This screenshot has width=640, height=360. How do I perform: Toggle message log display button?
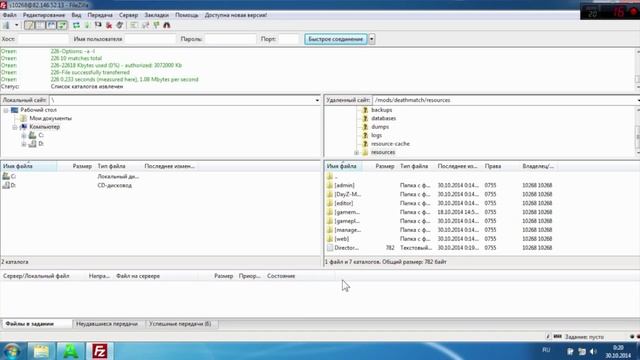click(x=29, y=25)
